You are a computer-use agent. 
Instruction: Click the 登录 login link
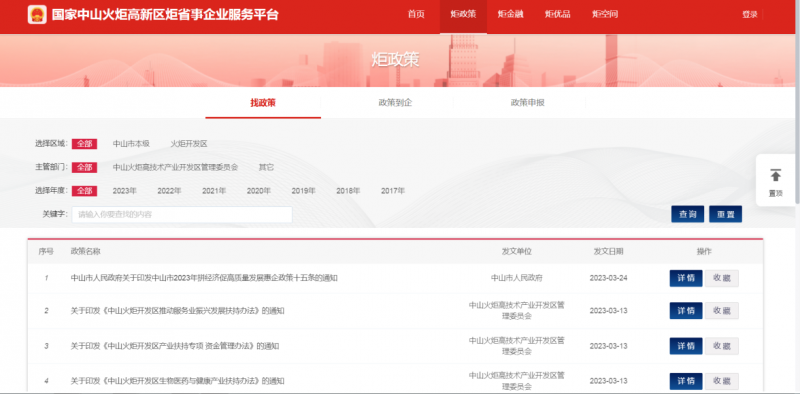coord(749,15)
